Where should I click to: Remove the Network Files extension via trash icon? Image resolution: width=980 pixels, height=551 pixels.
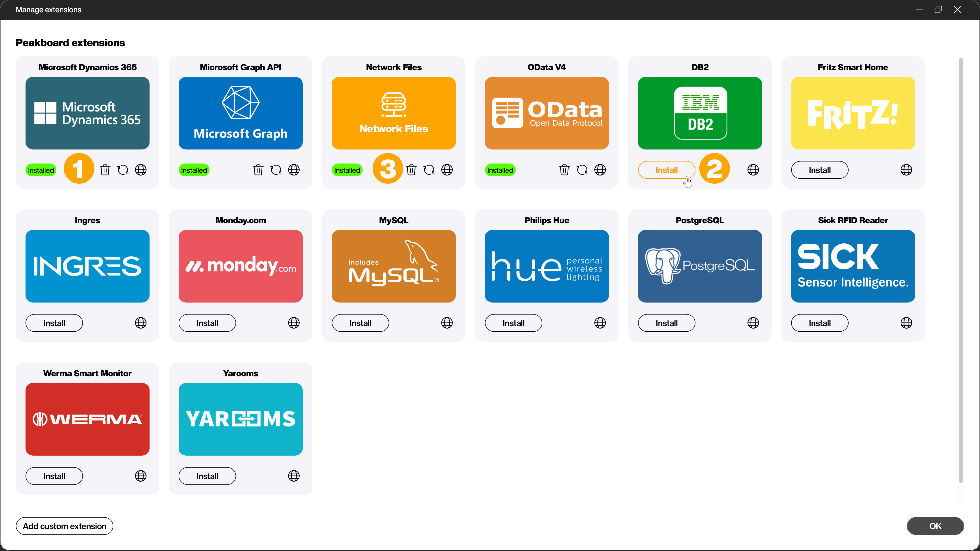(x=411, y=170)
